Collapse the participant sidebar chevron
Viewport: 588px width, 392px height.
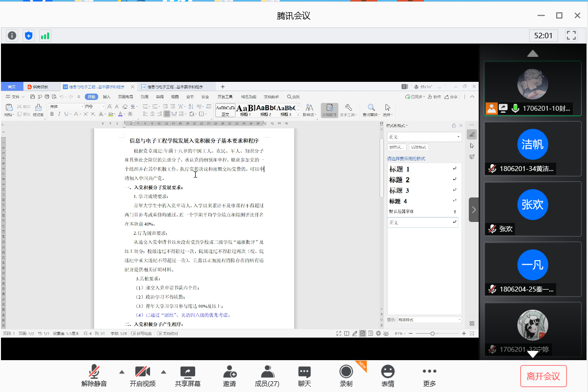coord(474,210)
